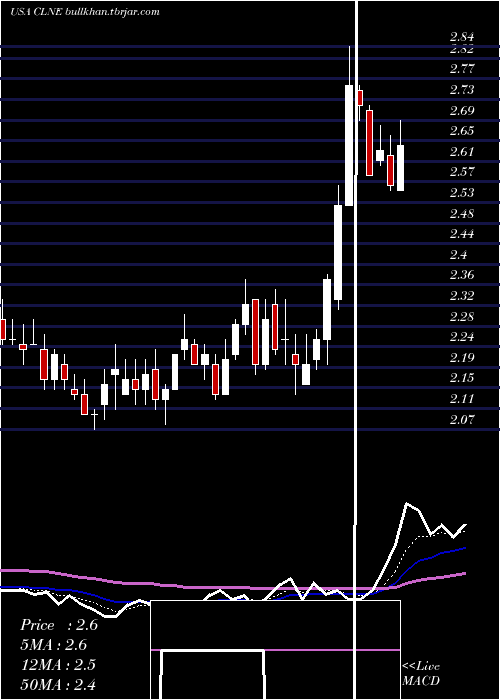Click the 2.57 price axis label
Viewport: 500px width, 700px height.
tap(462, 172)
